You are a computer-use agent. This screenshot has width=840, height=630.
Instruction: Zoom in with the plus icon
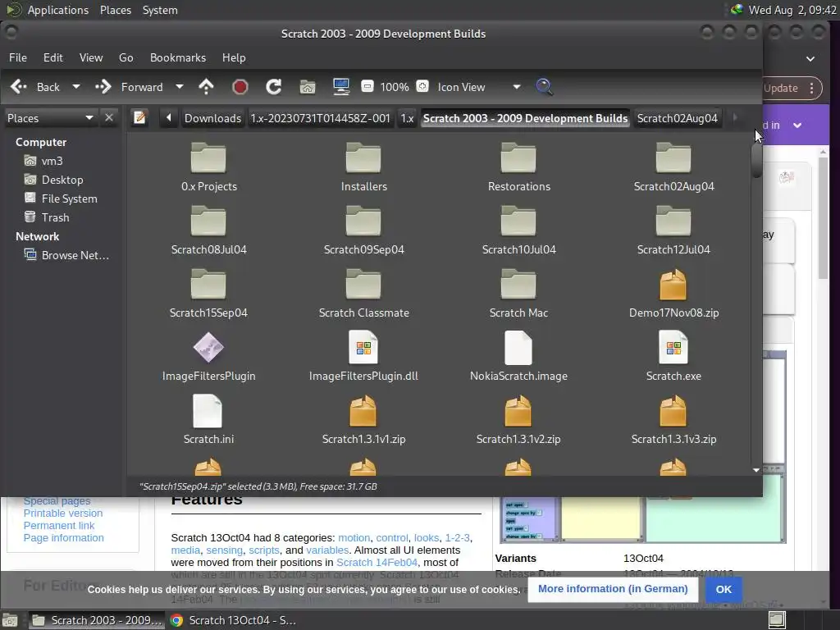(x=422, y=86)
